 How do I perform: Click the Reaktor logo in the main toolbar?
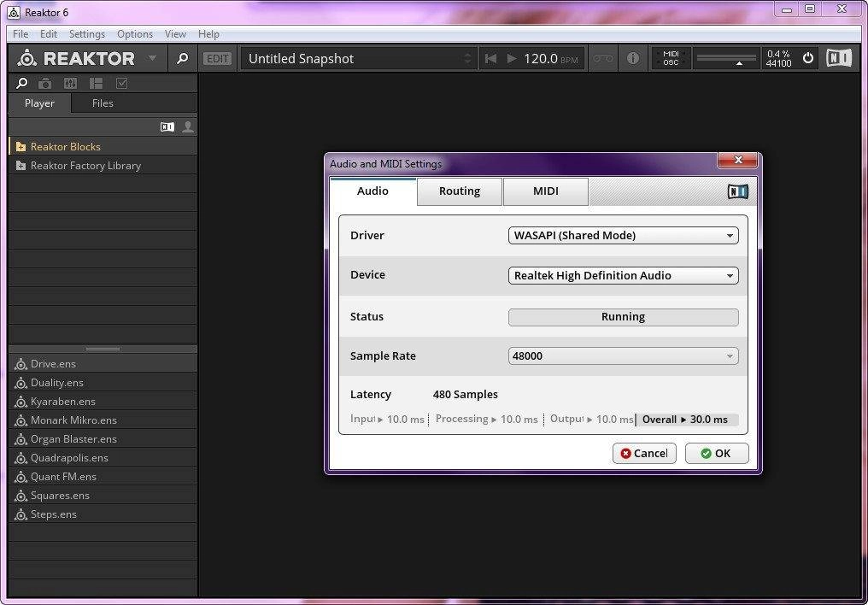click(x=76, y=58)
